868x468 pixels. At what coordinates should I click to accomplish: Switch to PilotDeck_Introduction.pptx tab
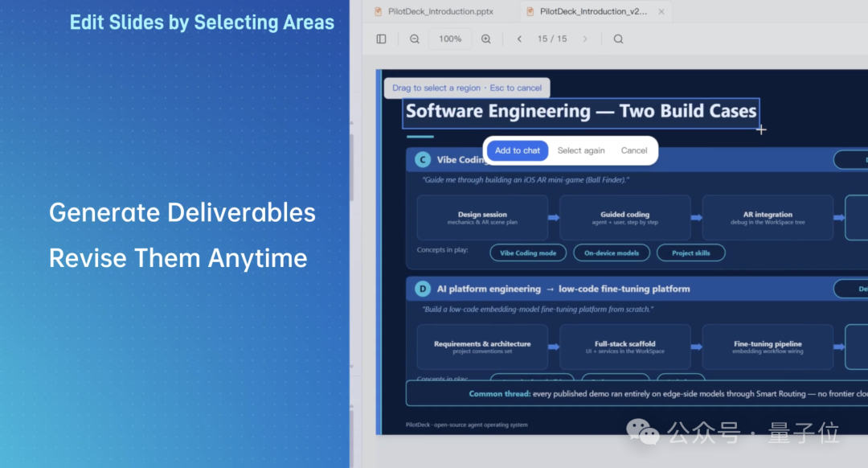tap(435, 11)
